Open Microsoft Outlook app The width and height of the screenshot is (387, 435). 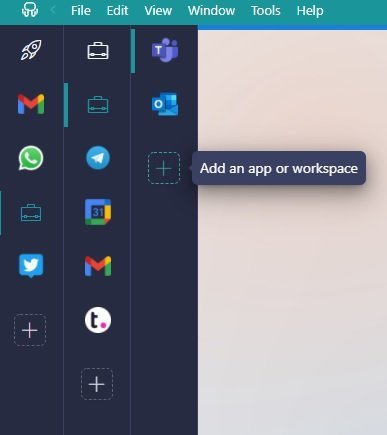(165, 104)
